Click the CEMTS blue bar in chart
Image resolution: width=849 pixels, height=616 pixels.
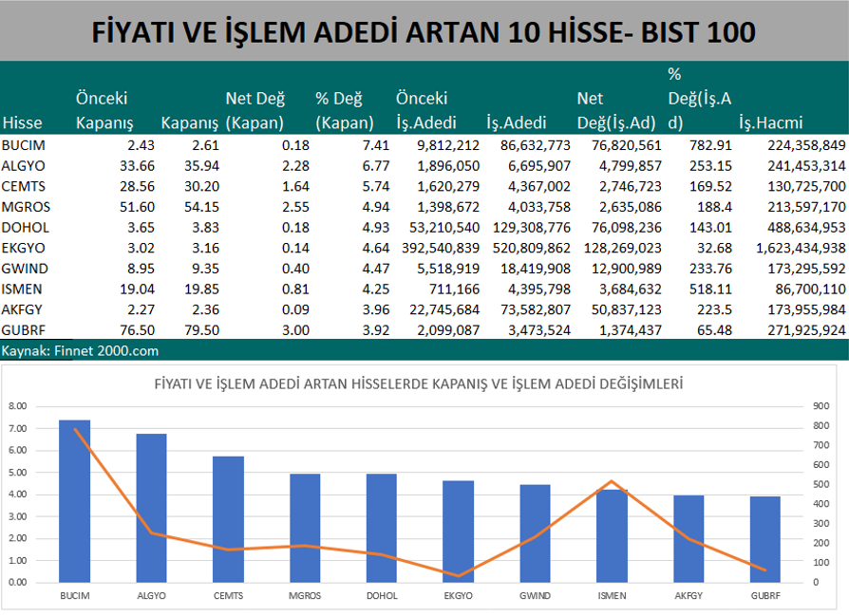point(228,519)
